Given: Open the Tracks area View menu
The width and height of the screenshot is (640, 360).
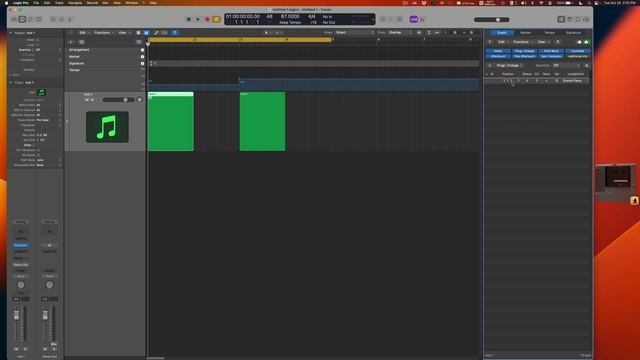Looking at the screenshot, I should (123, 33).
